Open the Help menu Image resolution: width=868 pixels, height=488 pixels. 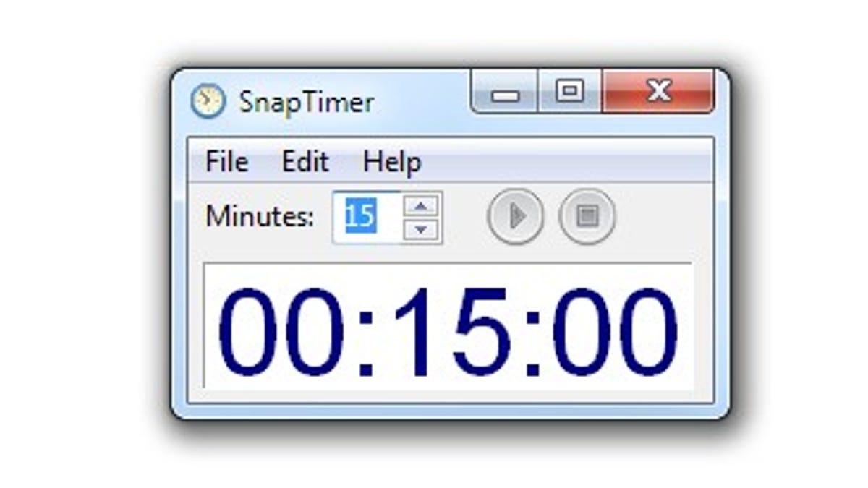point(392,162)
